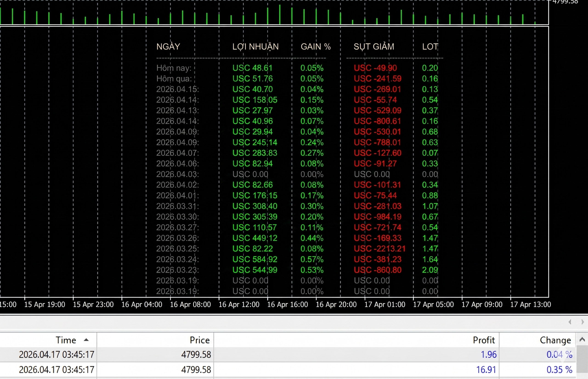Viewport: 588px width, 379px height.
Task: Click the date label 2026.04.15
Action: pyautogui.click(x=178, y=89)
